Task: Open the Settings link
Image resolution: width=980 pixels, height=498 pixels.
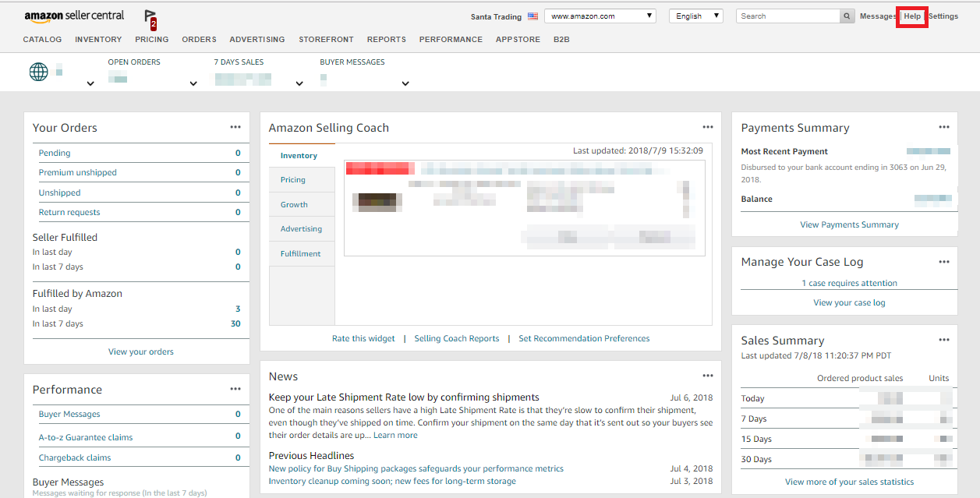Action: click(x=943, y=16)
